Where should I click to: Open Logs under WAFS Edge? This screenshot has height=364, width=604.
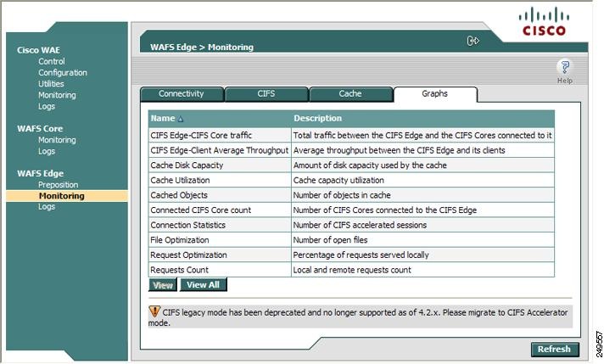coord(47,206)
